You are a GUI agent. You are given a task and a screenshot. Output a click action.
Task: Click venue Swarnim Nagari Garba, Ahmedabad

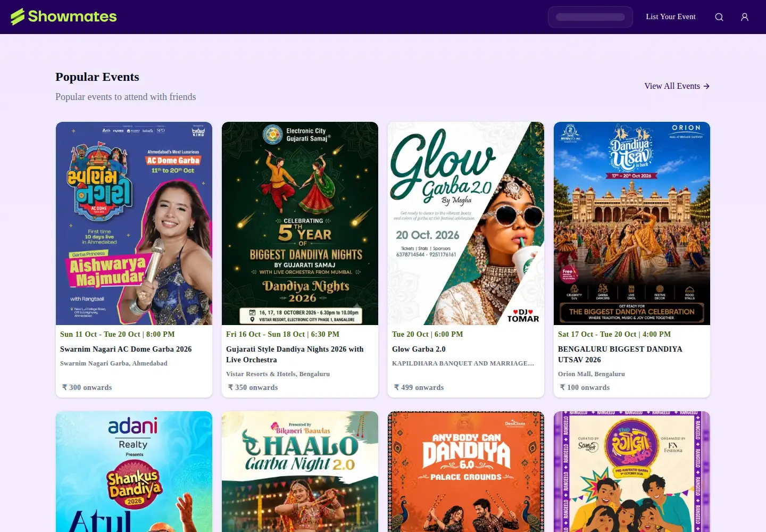[114, 363]
